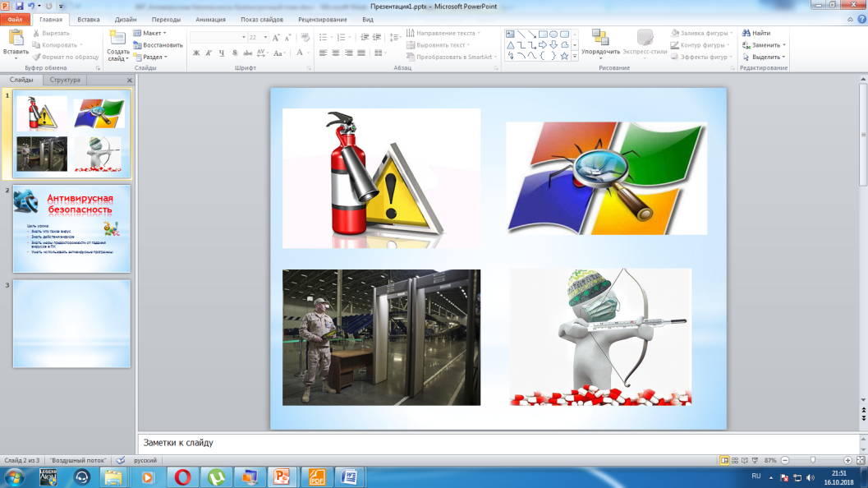Image resolution: width=868 pixels, height=488 pixels.
Task: Select slide 2 thumbnail Антивирусная безопасность
Action: click(72, 228)
